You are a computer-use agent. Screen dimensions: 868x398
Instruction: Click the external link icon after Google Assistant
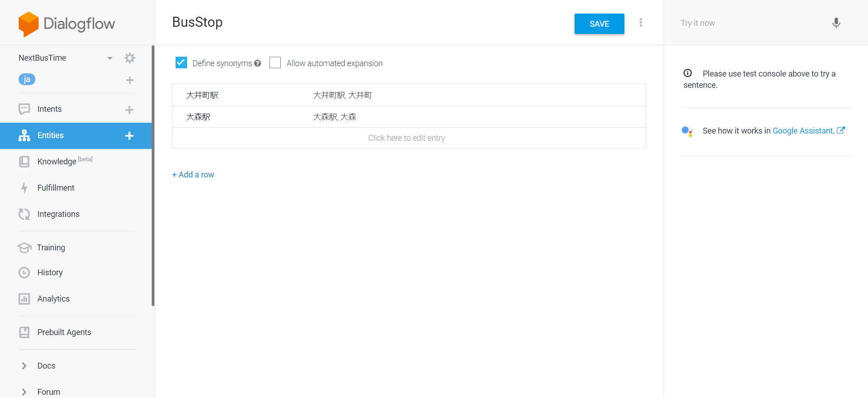tap(841, 130)
